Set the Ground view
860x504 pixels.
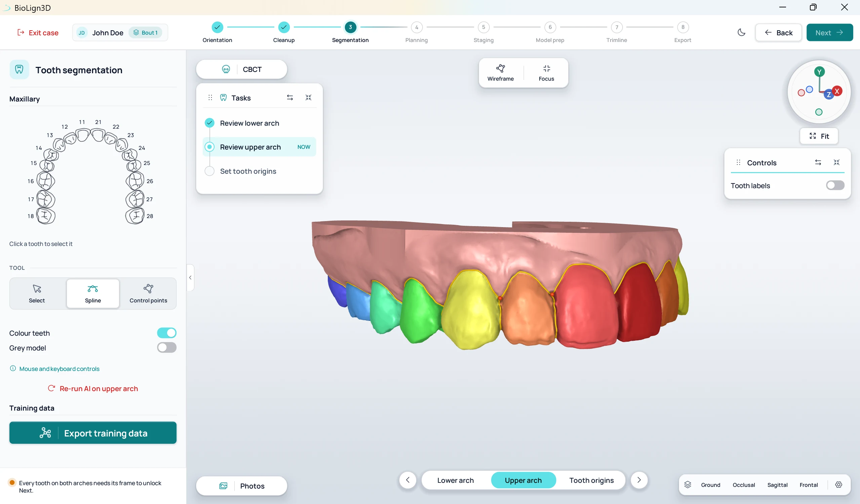click(x=710, y=485)
